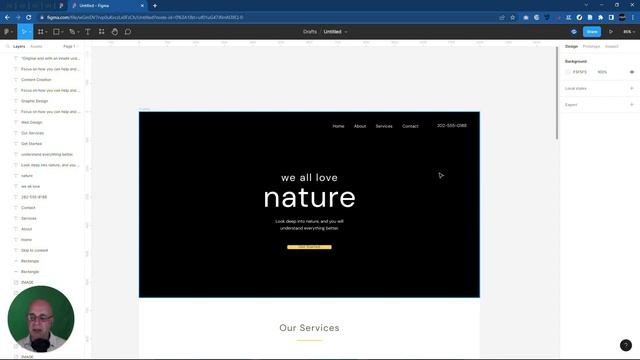
Task: Click the browser share page icon
Action: [x=502, y=18]
